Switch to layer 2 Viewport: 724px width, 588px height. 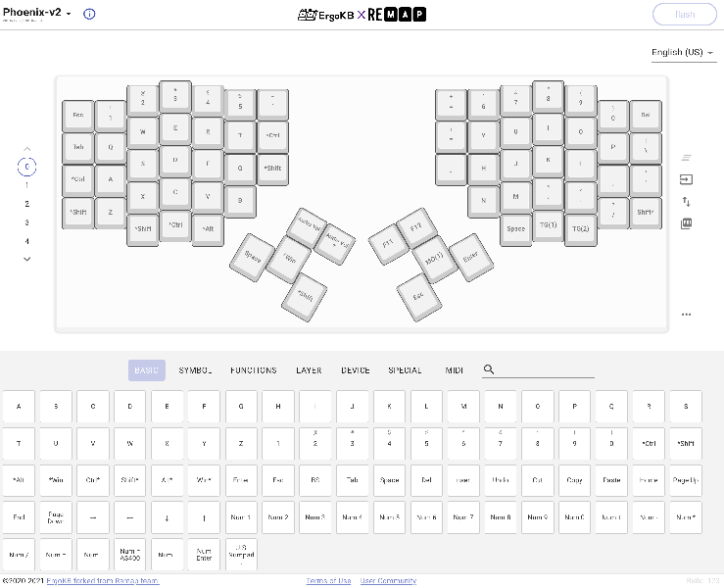coord(26,204)
